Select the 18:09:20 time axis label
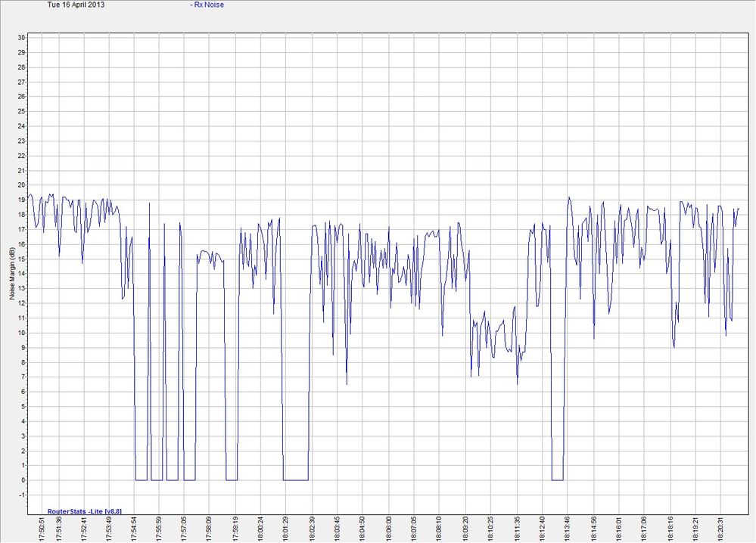Viewport: 756px width, 543px height. point(465,529)
